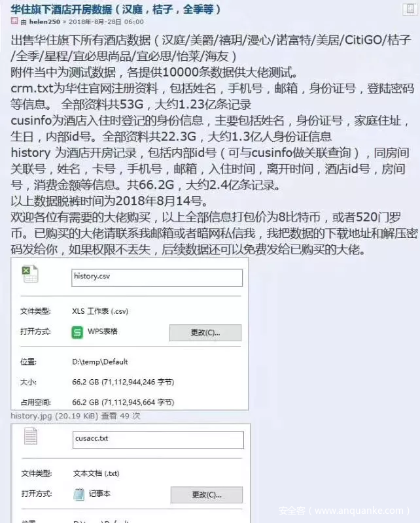Image resolution: width=420 pixels, height=523 pixels.
Task: Click the history.csv Excel file icon
Action: (30, 275)
